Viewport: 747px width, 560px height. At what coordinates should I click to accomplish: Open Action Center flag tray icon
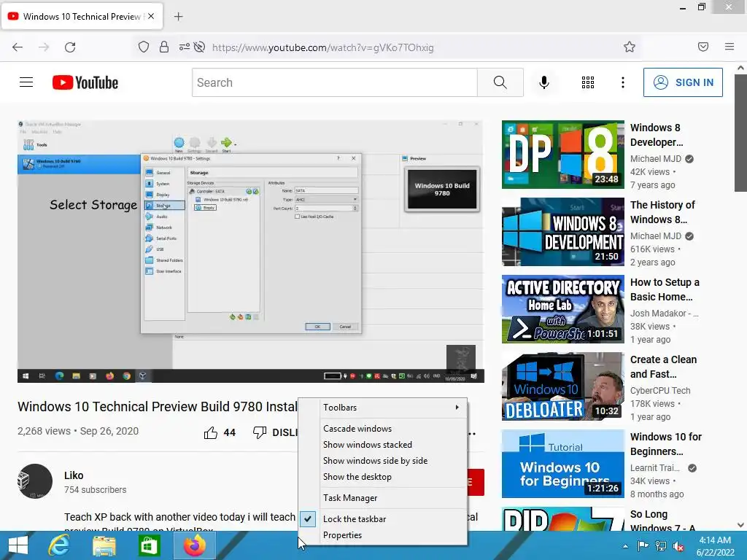[x=643, y=546]
